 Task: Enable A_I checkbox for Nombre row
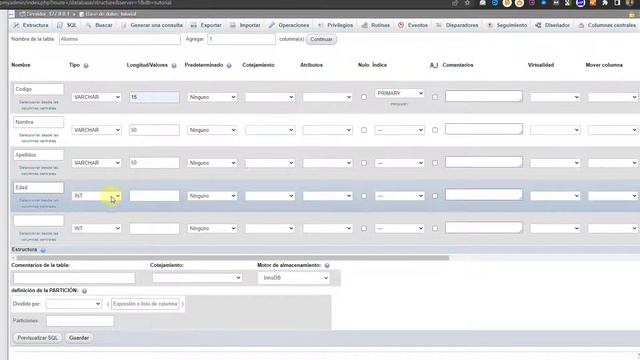click(x=435, y=130)
